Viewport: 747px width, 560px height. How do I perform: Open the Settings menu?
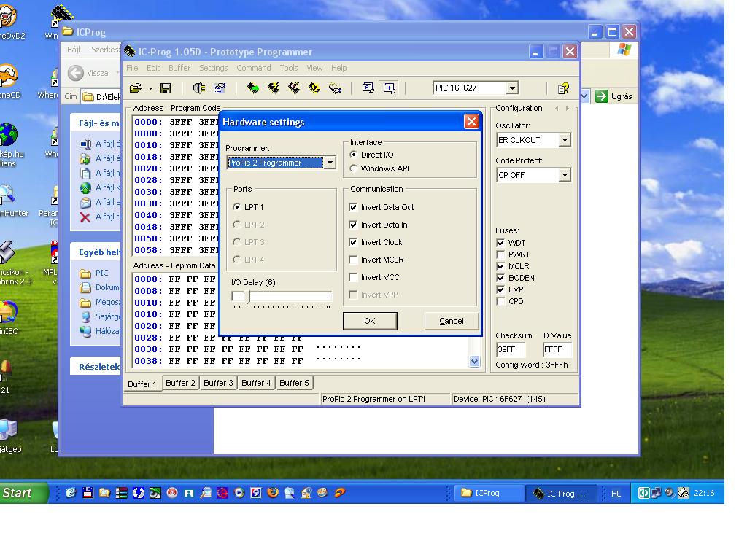coord(214,68)
